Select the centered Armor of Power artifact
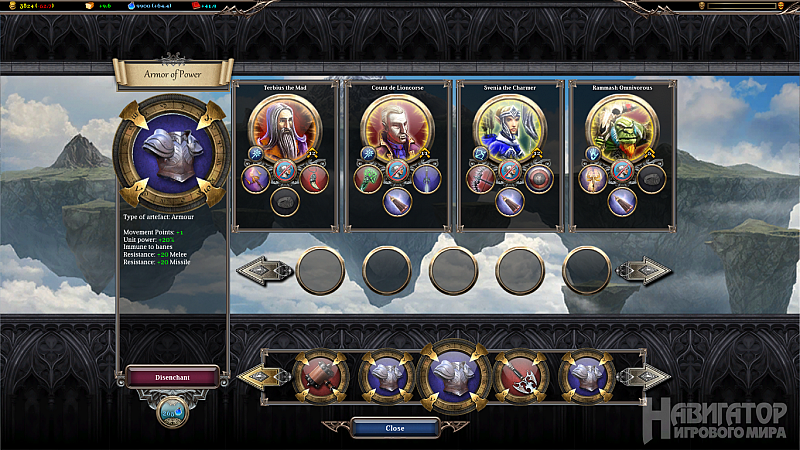This screenshot has width=800, height=450. click(x=454, y=377)
